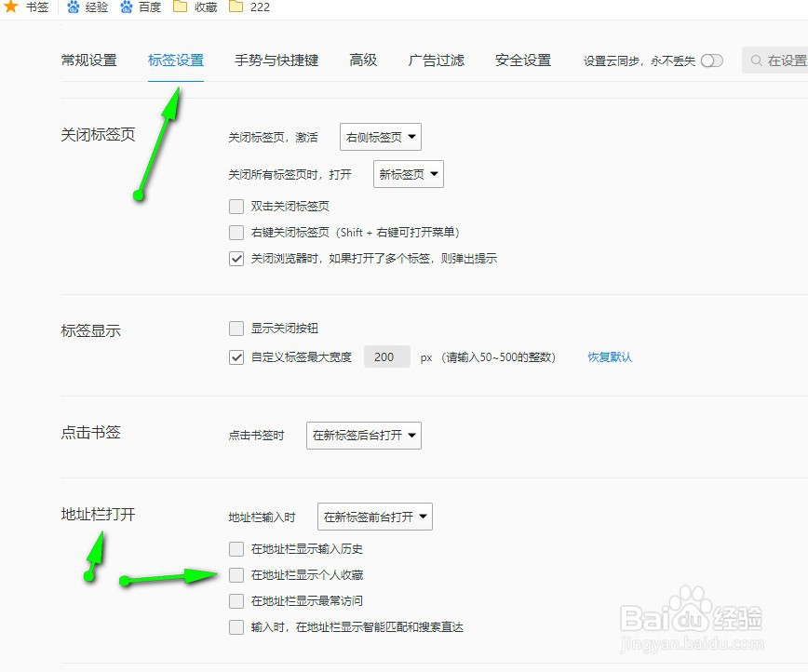Click the 恢复默认 link
808x672 pixels.
pyautogui.click(x=610, y=356)
